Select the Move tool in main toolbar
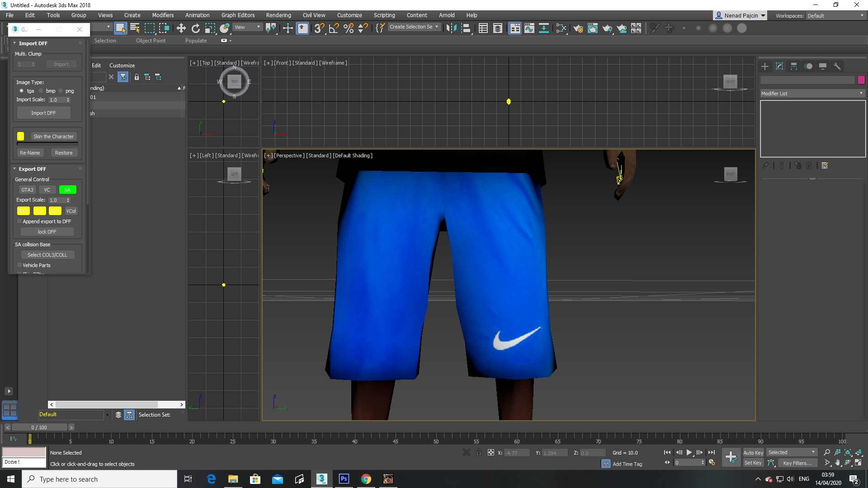The height and width of the screenshot is (488, 868). tap(181, 28)
